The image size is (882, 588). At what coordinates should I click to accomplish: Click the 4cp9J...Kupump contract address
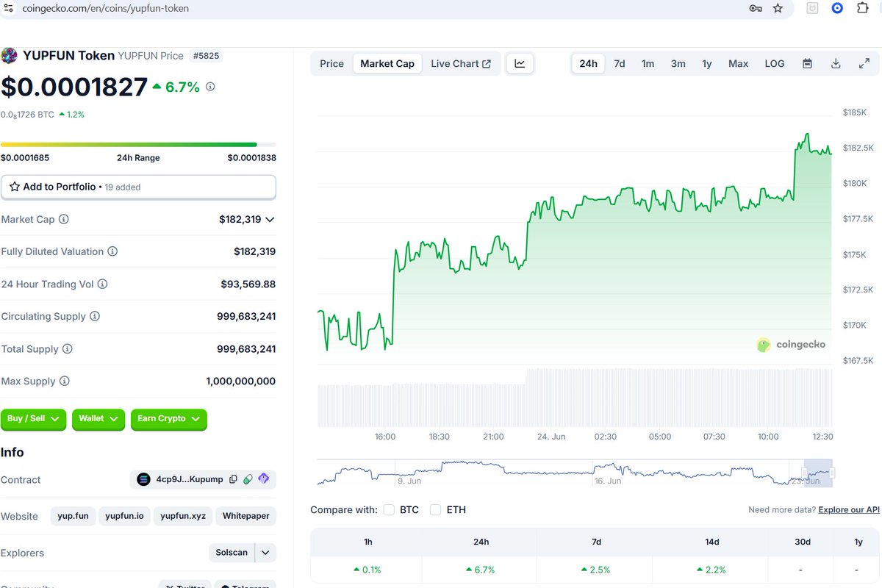pyautogui.click(x=190, y=479)
